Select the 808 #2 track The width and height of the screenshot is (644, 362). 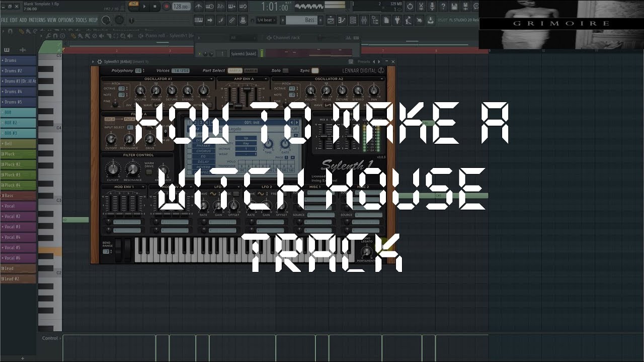(19, 123)
